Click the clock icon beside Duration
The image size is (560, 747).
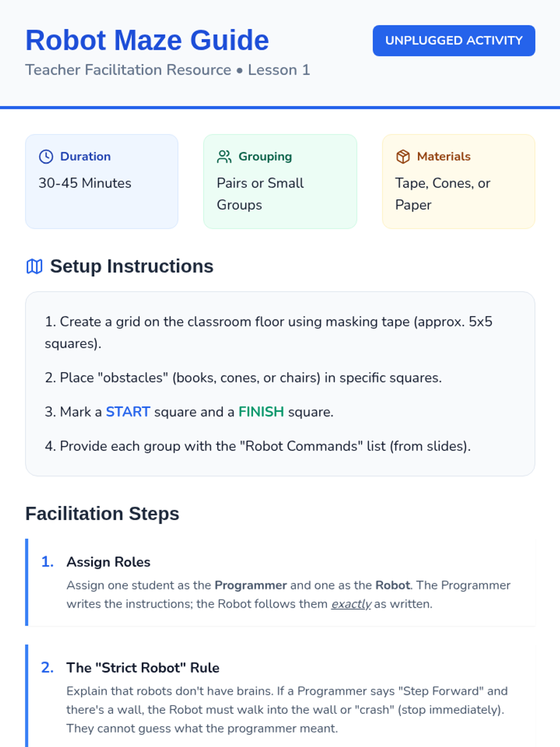coord(46,156)
